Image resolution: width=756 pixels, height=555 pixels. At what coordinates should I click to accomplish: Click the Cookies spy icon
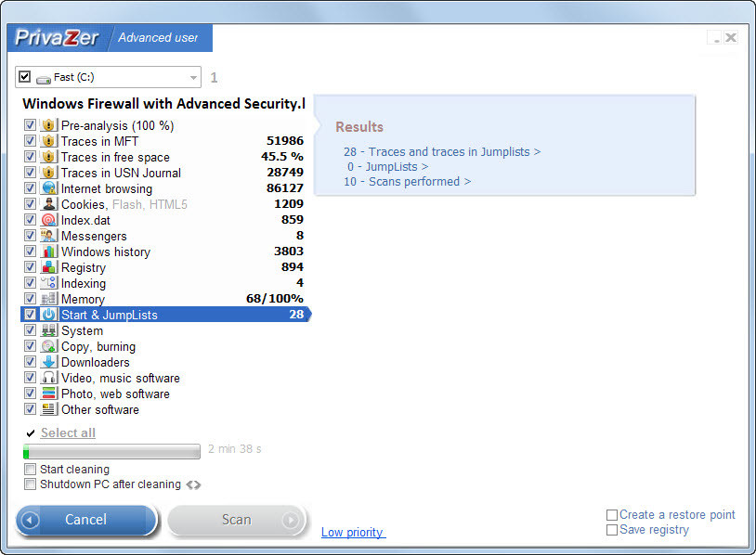click(x=48, y=204)
